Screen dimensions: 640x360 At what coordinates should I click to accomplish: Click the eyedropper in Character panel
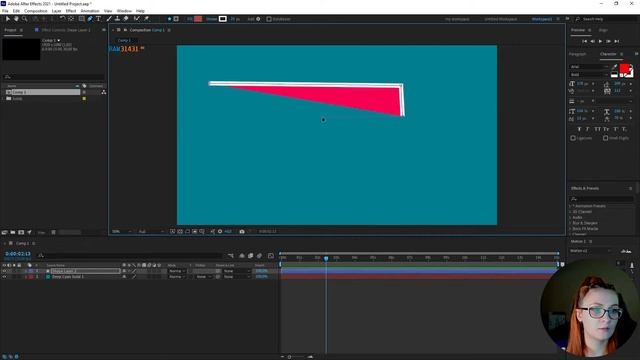614,67
